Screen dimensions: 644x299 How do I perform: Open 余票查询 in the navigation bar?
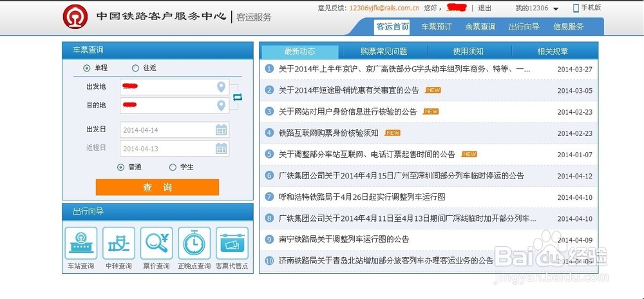click(x=480, y=26)
